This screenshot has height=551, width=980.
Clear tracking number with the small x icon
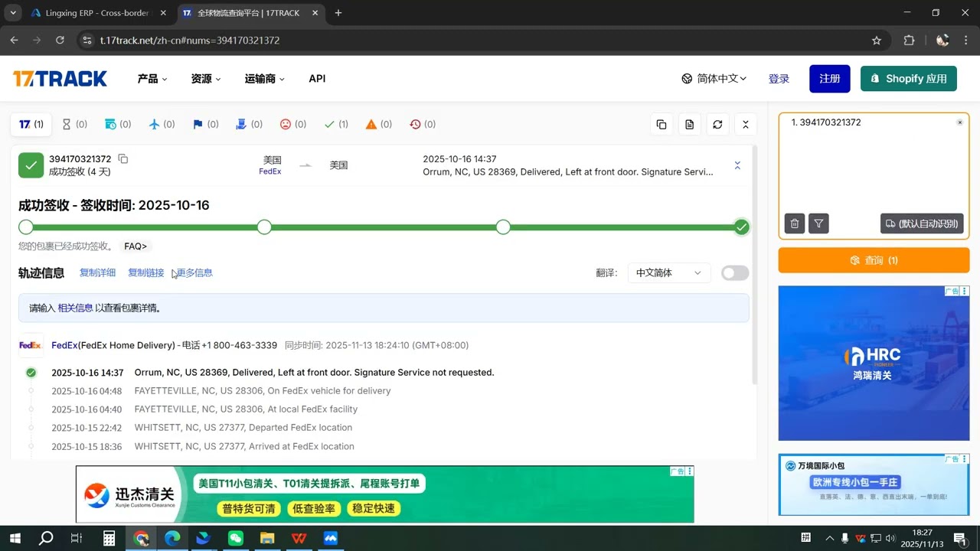tap(960, 122)
